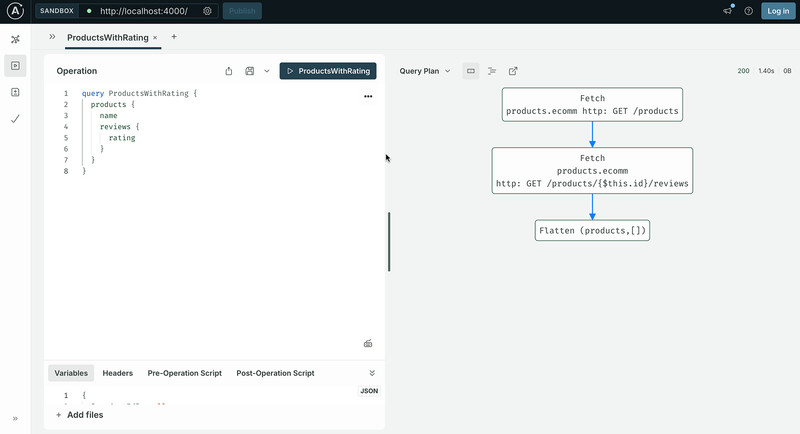Open the schema diff sidebar icon
This screenshot has width=800, height=434.
(15, 92)
